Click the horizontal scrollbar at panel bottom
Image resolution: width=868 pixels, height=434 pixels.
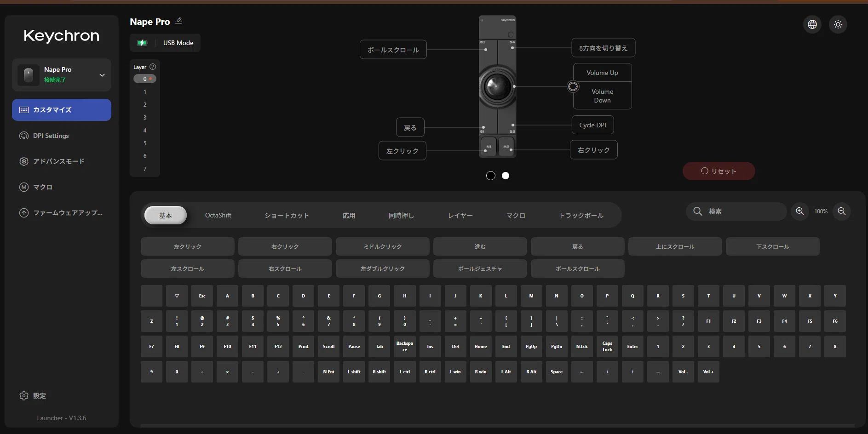coord(497,426)
